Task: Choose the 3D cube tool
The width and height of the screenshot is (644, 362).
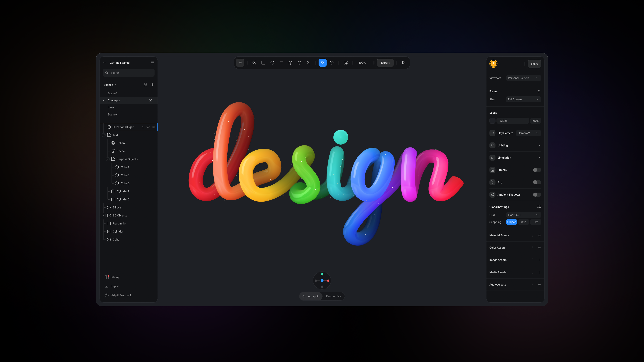Action: [290, 63]
